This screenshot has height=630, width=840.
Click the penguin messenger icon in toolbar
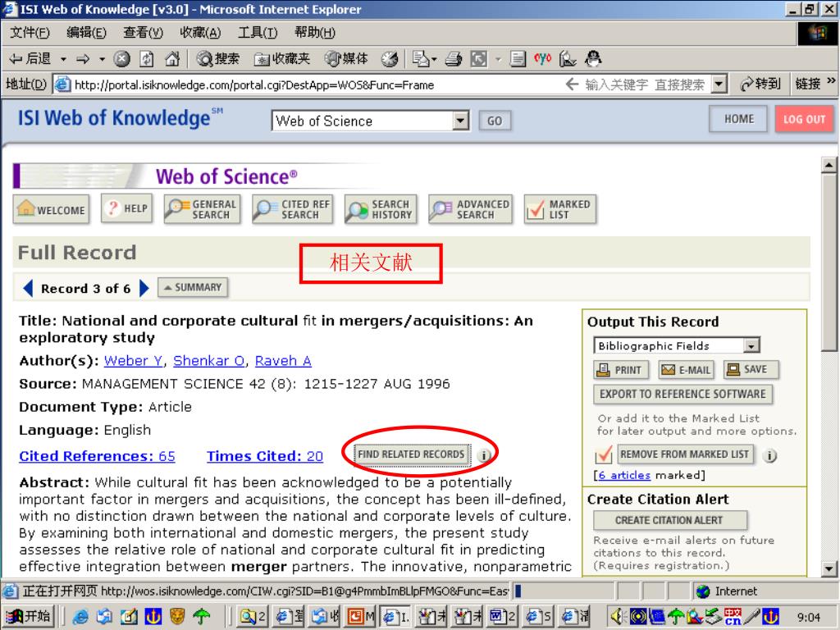(593, 58)
